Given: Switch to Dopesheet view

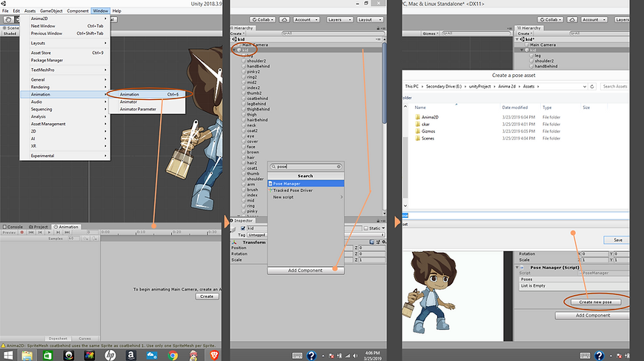Looking at the screenshot, I should click(x=58, y=339).
